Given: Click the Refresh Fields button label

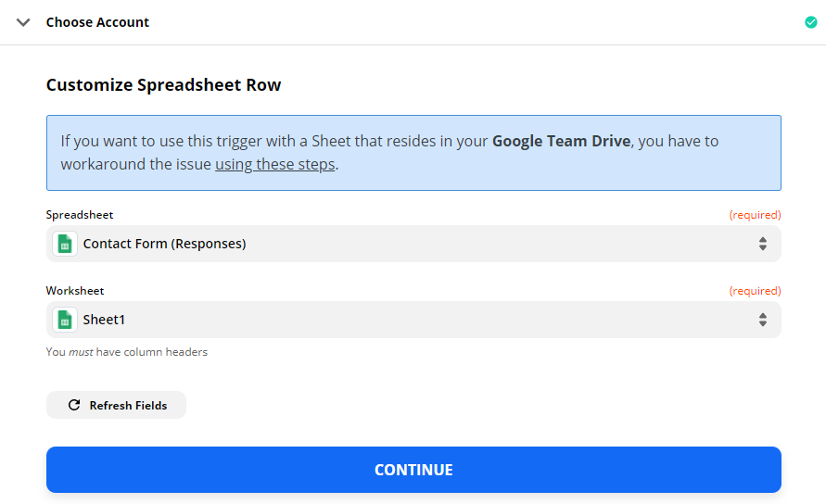Looking at the screenshot, I should pyautogui.click(x=128, y=406).
